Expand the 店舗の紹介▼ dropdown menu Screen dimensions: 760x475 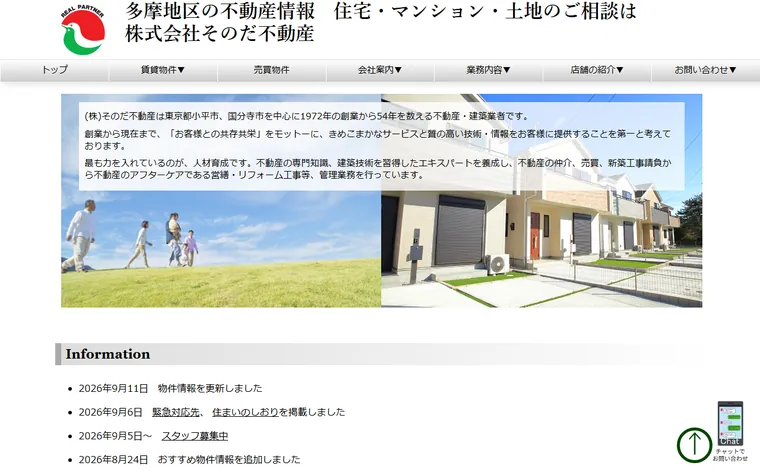click(597, 70)
